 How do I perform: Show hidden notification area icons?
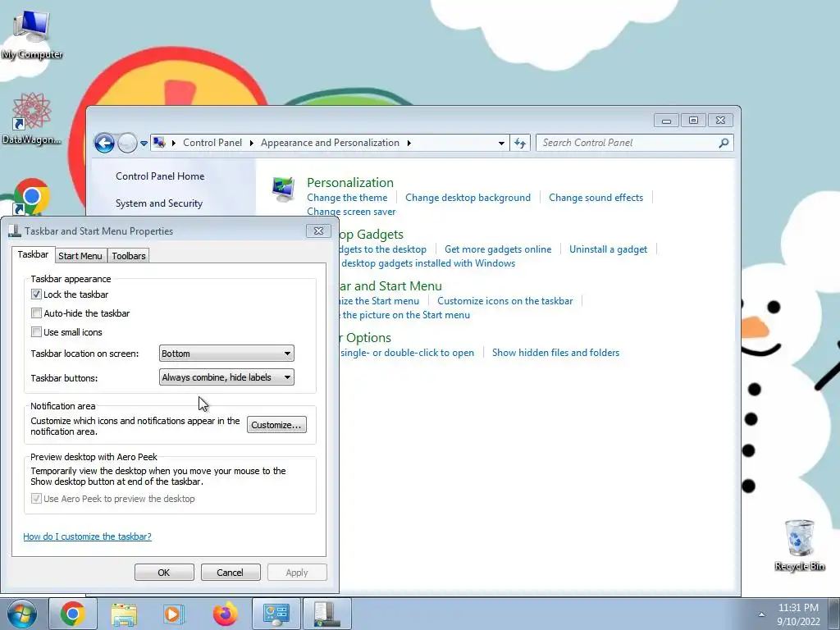click(x=761, y=614)
